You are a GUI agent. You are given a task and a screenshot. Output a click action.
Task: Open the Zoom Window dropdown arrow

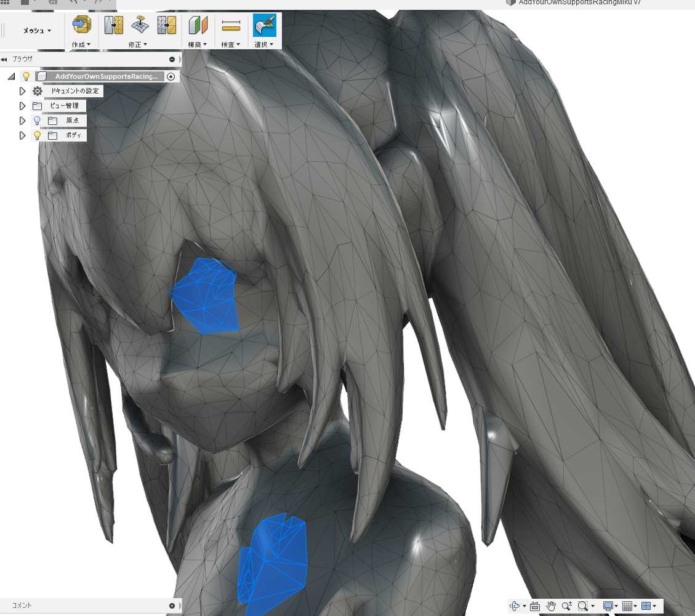pyautogui.click(x=593, y=606)
